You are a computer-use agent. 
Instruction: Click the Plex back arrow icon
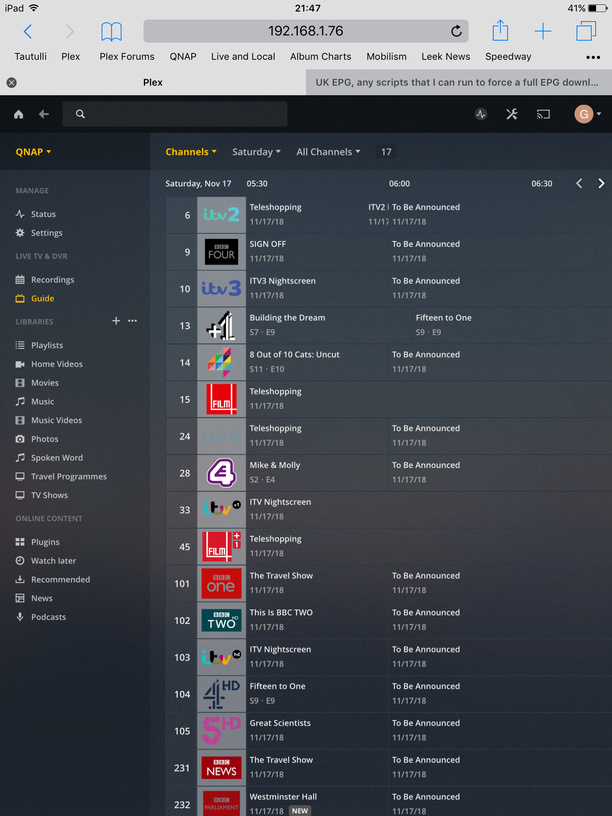44,114
